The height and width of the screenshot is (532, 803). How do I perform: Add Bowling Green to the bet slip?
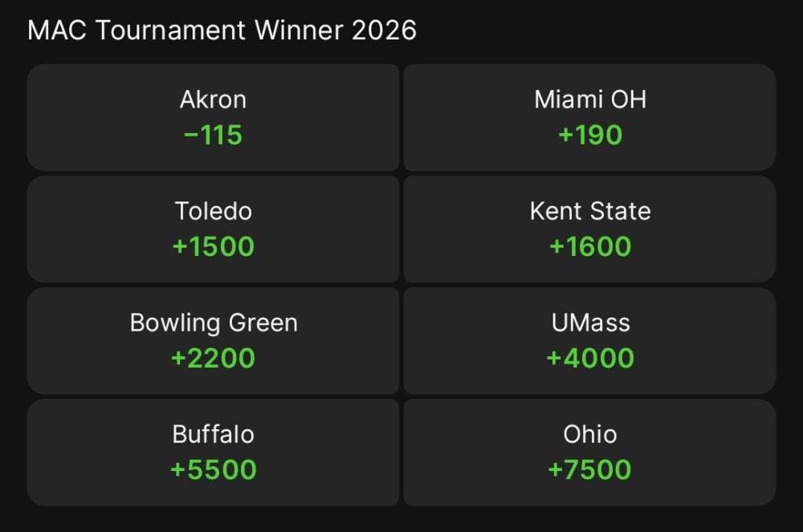click(213, 340)
